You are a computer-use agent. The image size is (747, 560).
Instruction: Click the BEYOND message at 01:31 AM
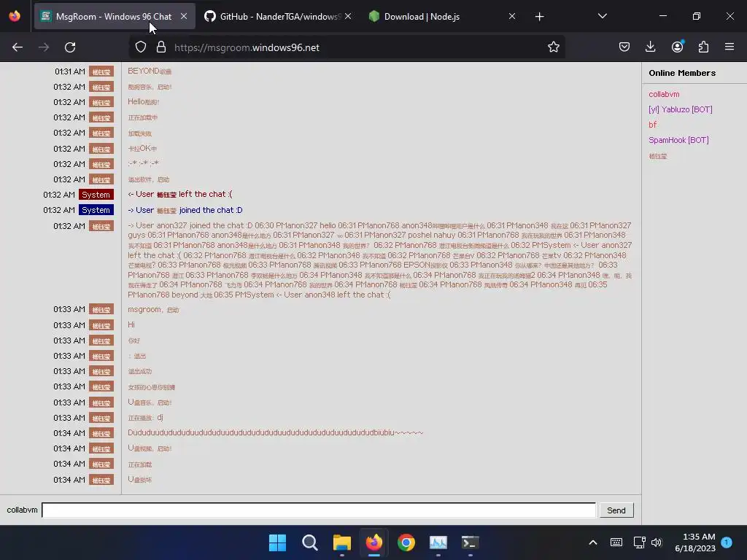[x=149, y=71]
